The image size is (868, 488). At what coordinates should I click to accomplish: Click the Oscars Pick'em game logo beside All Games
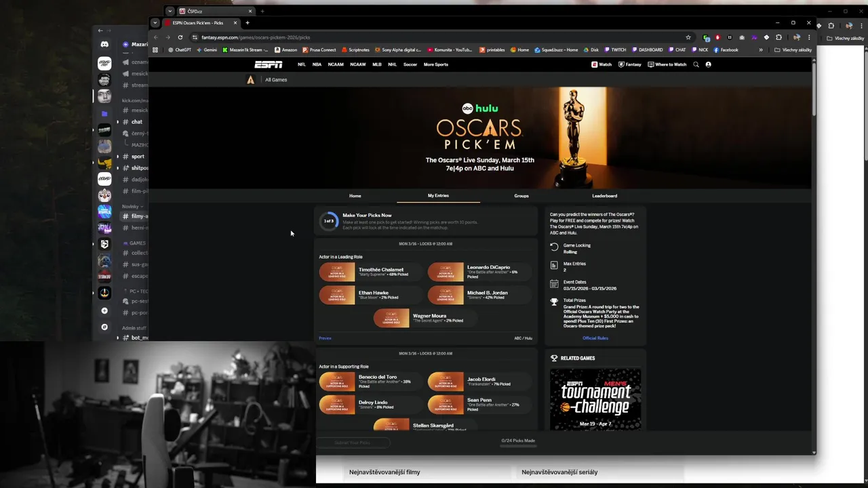pos(250,79)
